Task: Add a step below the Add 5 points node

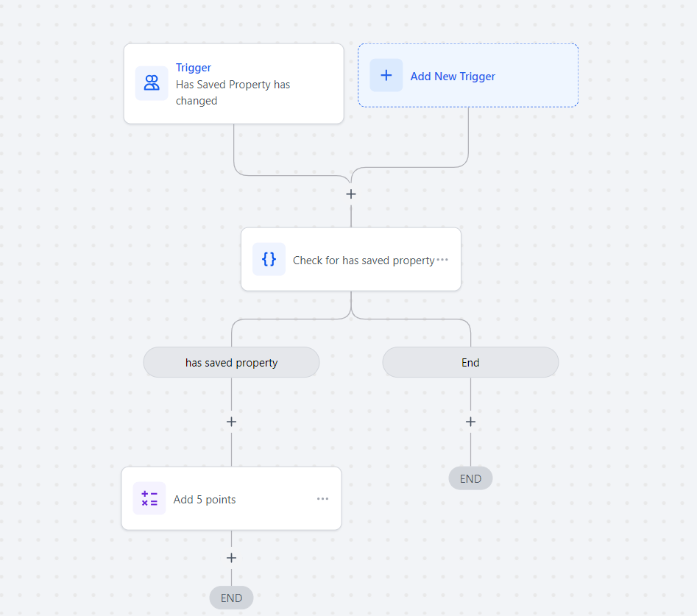Action: [231, 558]
